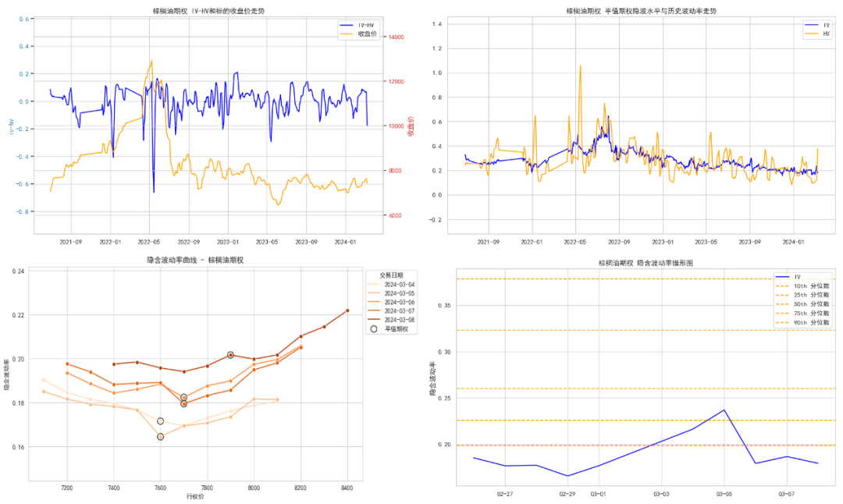The width and height of the screenshot is (843, 504).
Task: Click the title '棕榈油期权 隐含波动率锥形图'
Action: pos(646,263)
